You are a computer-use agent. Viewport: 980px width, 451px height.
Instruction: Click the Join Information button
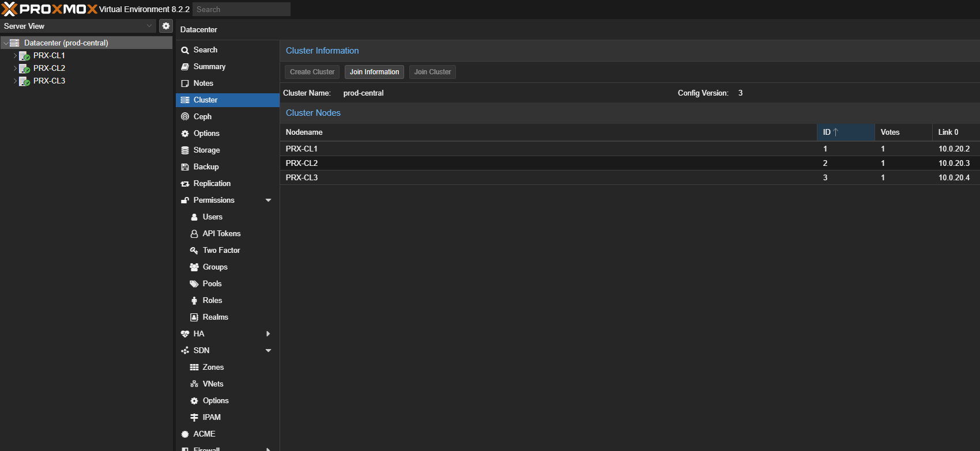[374, 72]
